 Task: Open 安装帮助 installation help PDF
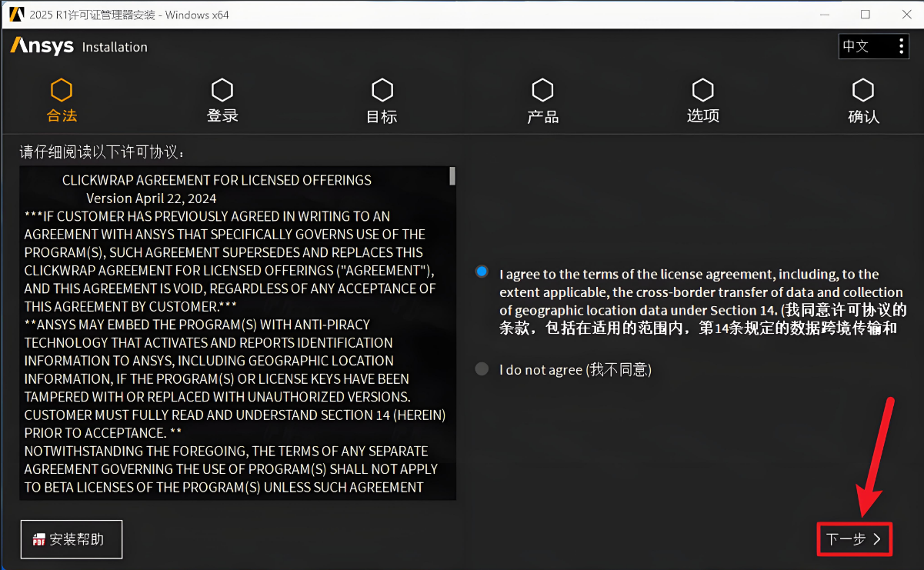coord(71,539)
